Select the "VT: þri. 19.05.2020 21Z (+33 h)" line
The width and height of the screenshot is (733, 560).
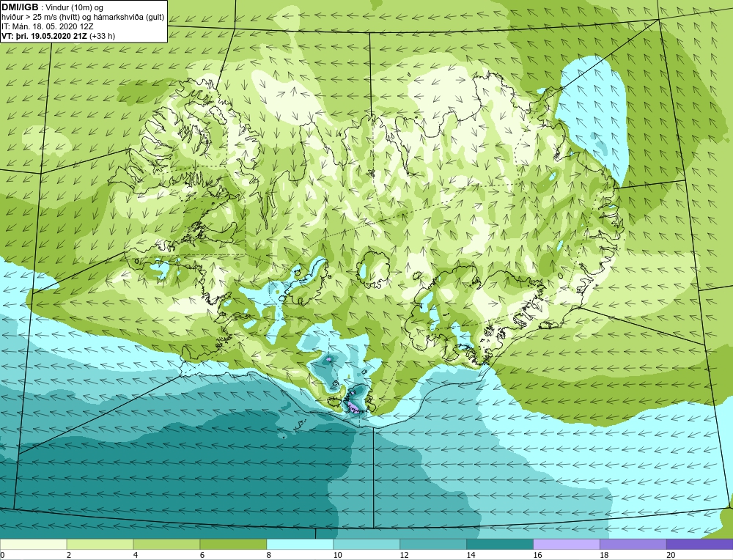(x=59, y=35)
